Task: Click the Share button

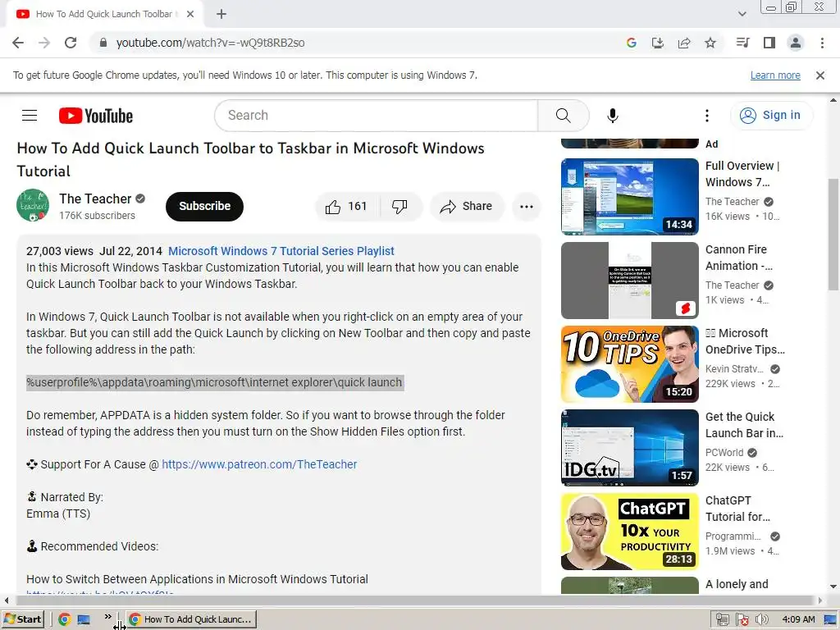Action: [466, 206]
